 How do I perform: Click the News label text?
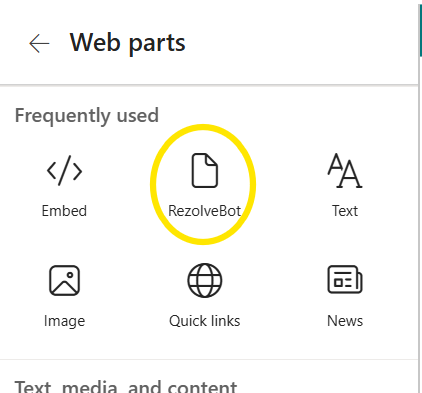tap(345, 321)
